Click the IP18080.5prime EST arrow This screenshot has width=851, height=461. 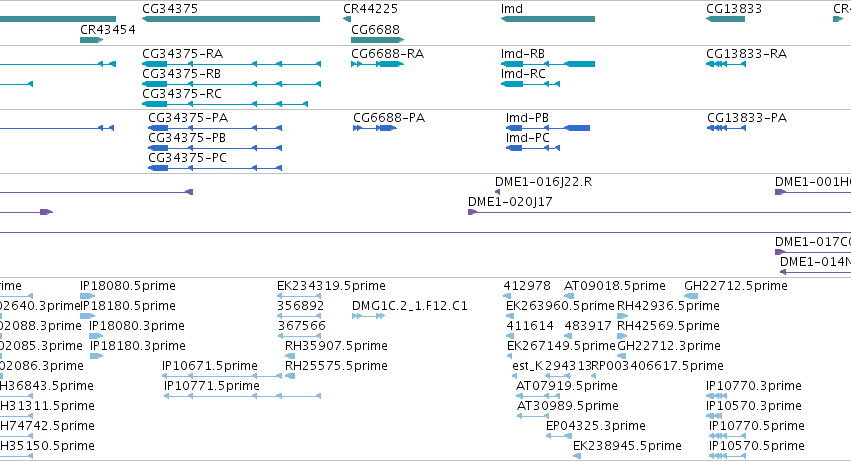87,296
